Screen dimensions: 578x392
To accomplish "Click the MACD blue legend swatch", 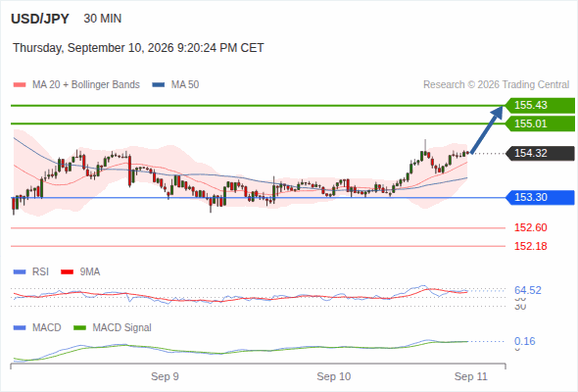I will click(x=20, y=328).
